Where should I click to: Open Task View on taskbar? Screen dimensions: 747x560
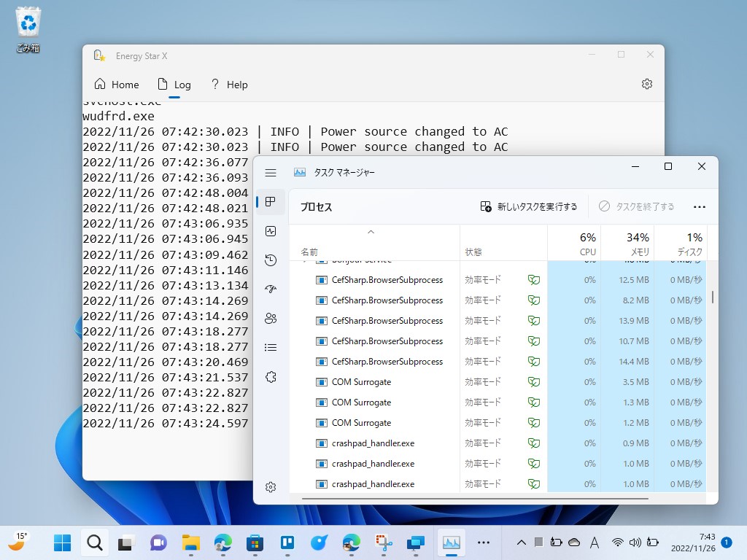(126, 542)
